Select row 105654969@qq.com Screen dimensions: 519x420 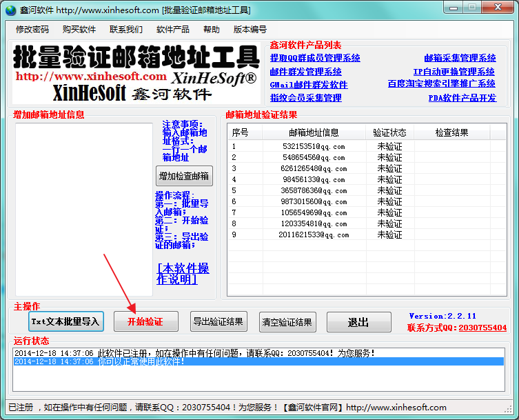click(x=367, y=212)
